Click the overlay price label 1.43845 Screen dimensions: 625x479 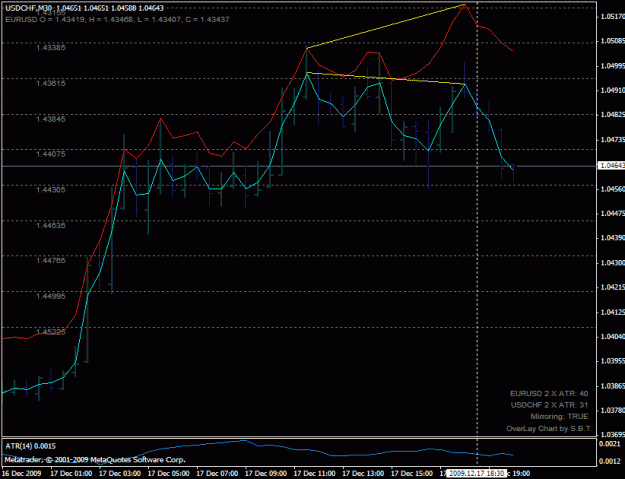(x=51, y=119)
